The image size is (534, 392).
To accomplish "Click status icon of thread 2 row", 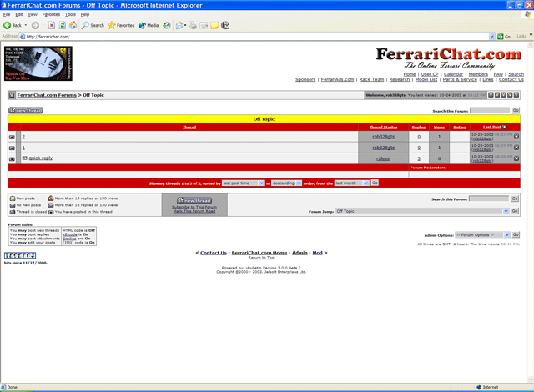I will tap(12, 137).
